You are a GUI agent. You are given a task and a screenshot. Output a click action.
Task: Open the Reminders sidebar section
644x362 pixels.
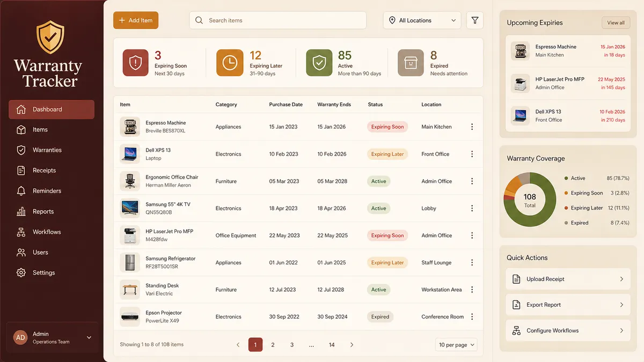tap(52, 191)
